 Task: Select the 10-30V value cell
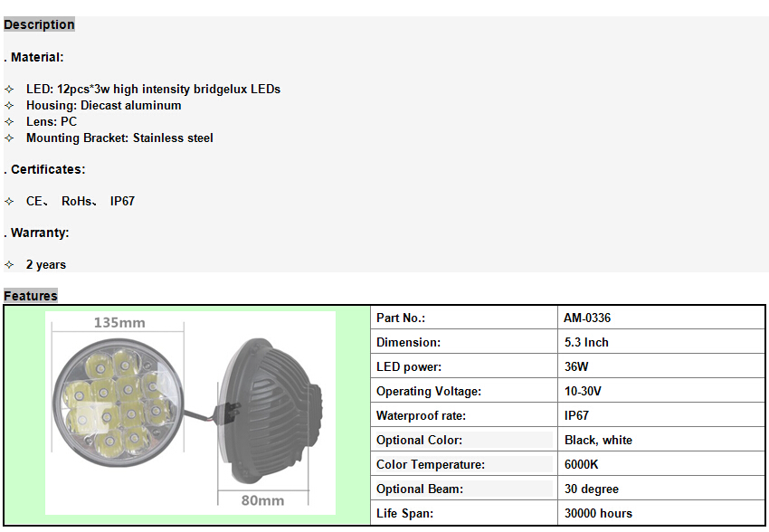click(661, 391)
